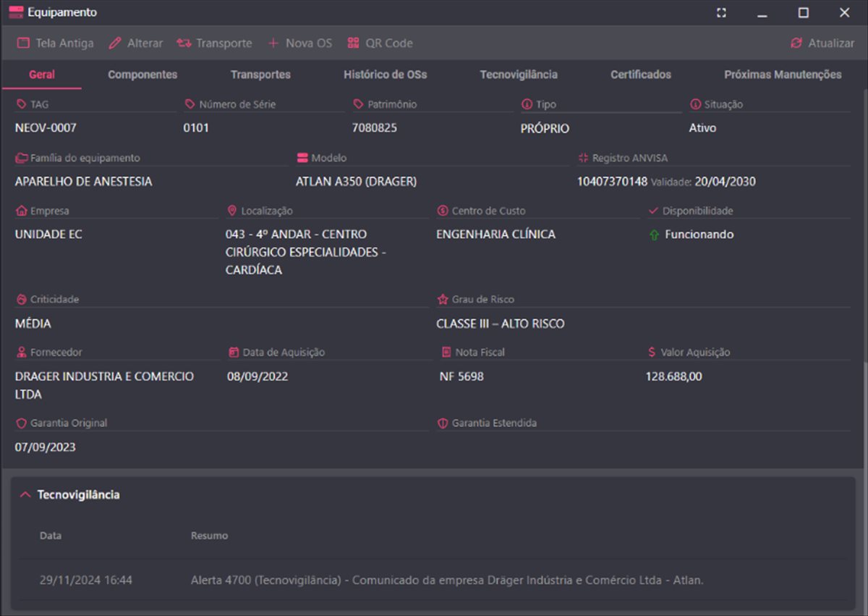Select the Transporte arrows icon
Viewport: 868px width, 616px height.
point(183,43)
